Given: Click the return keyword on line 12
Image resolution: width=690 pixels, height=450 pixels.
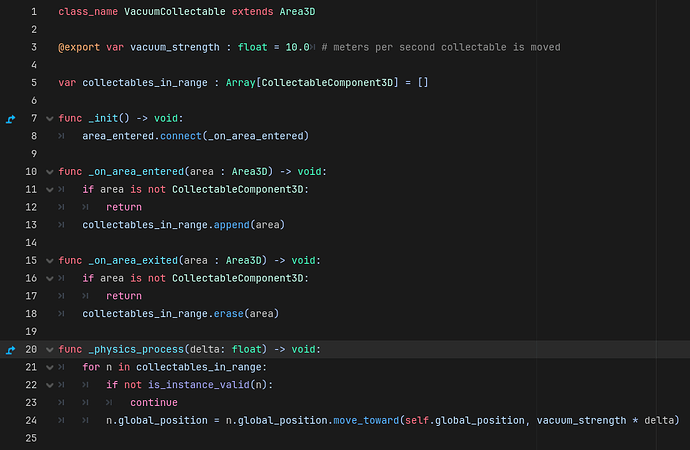Looking at the screenshot, I should coord(124,207).
